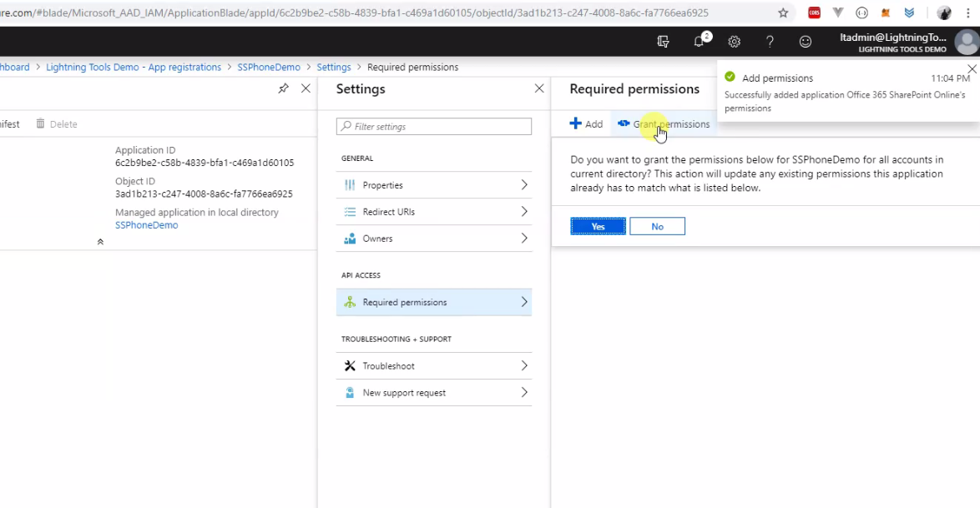Go to Lightning Tools Demo - App registrations breadcrumb
This screenshot has width=980, height=508.
coord(134,67)
